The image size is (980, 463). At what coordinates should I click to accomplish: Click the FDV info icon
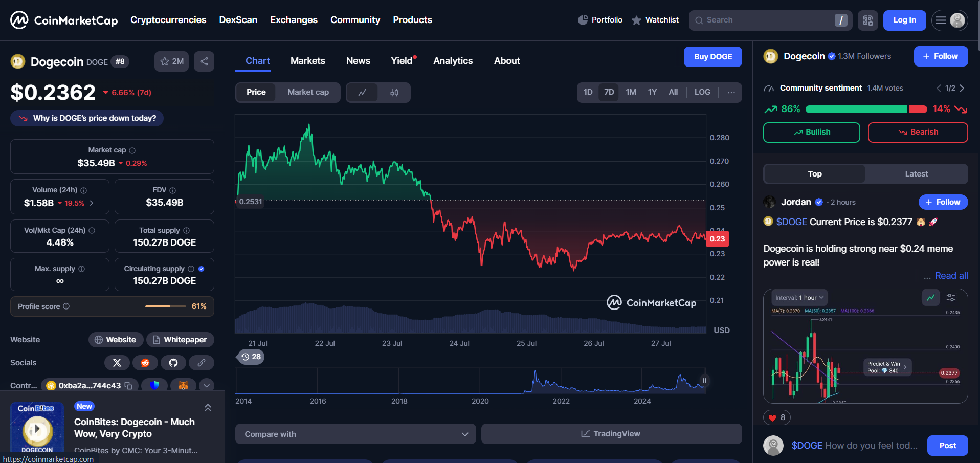[172, 190]
